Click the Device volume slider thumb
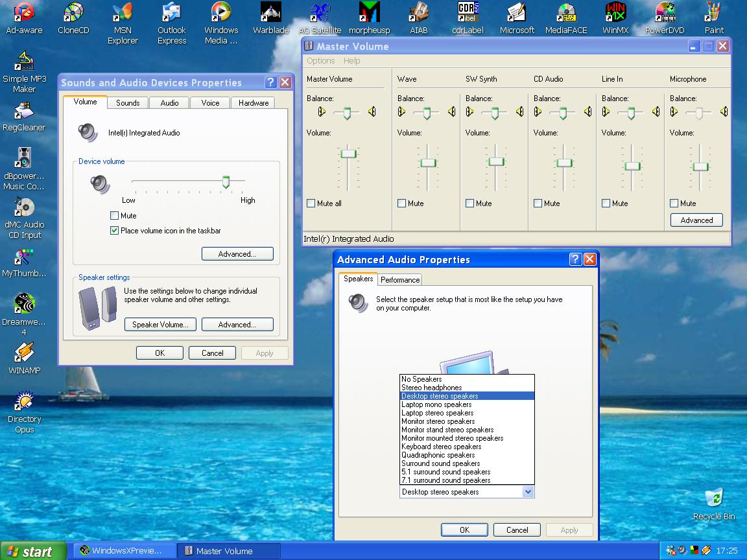Image resolution: width=747 pixels, height=560 pixels. (226, 182)
